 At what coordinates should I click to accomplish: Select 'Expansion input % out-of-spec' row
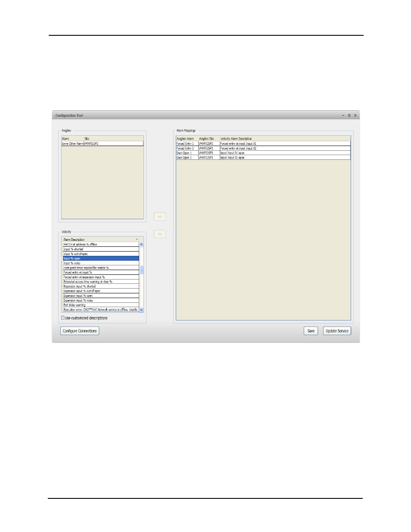(100, 291)
